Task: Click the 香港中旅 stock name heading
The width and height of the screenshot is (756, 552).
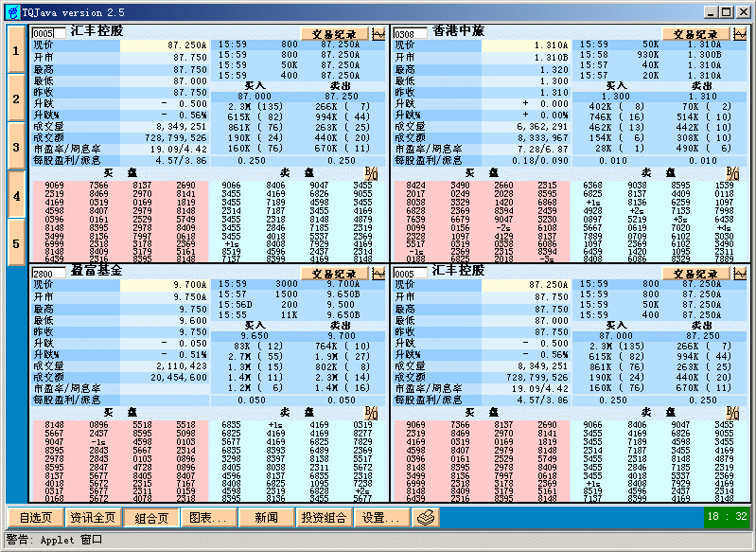Action: (458, 31)
